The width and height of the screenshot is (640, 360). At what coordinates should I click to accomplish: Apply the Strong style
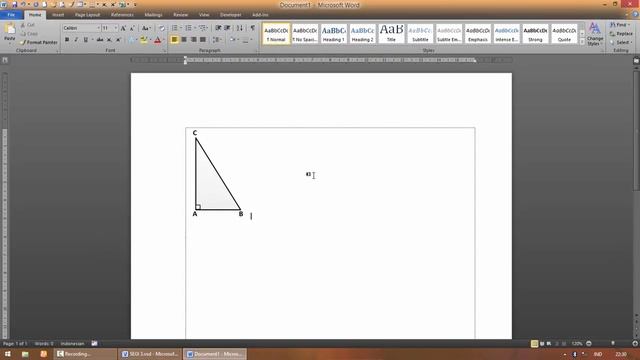click(535, 34)
